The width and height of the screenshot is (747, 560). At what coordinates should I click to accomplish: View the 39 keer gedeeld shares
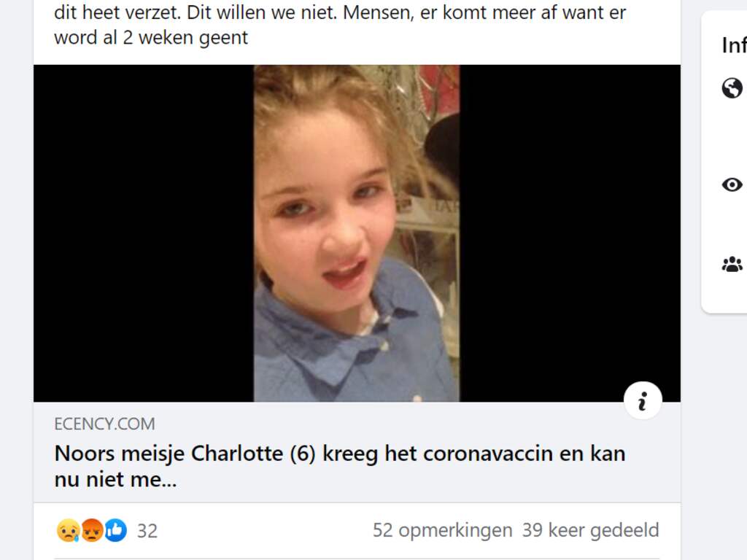tap(591, 530)
